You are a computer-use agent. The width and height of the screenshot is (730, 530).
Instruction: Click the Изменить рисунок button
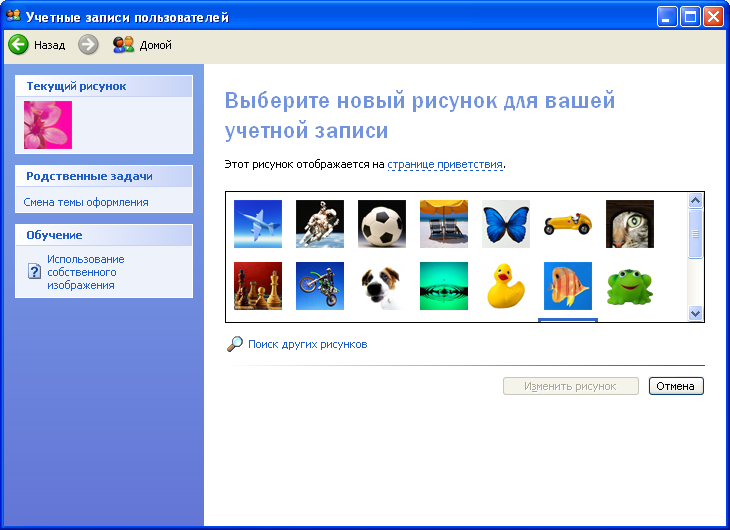click(x=570, y=386)
